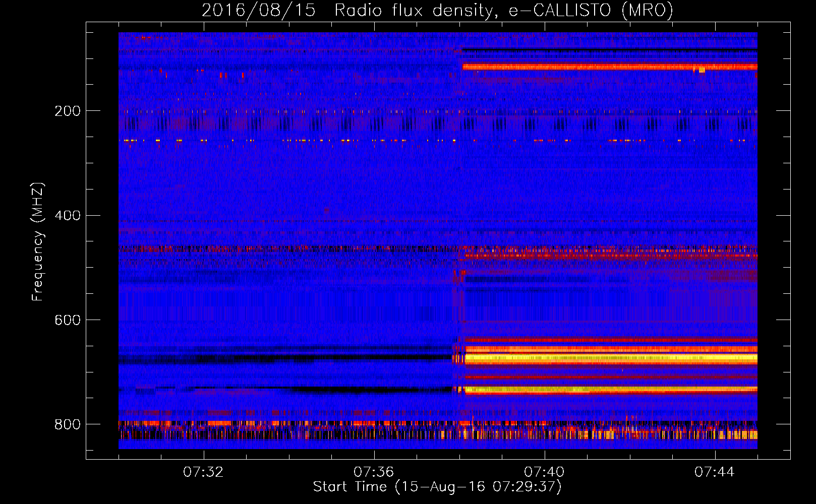
Task: Click the 'Frequency (MHZ)' y-axis label
Action: tap(38, 242)
